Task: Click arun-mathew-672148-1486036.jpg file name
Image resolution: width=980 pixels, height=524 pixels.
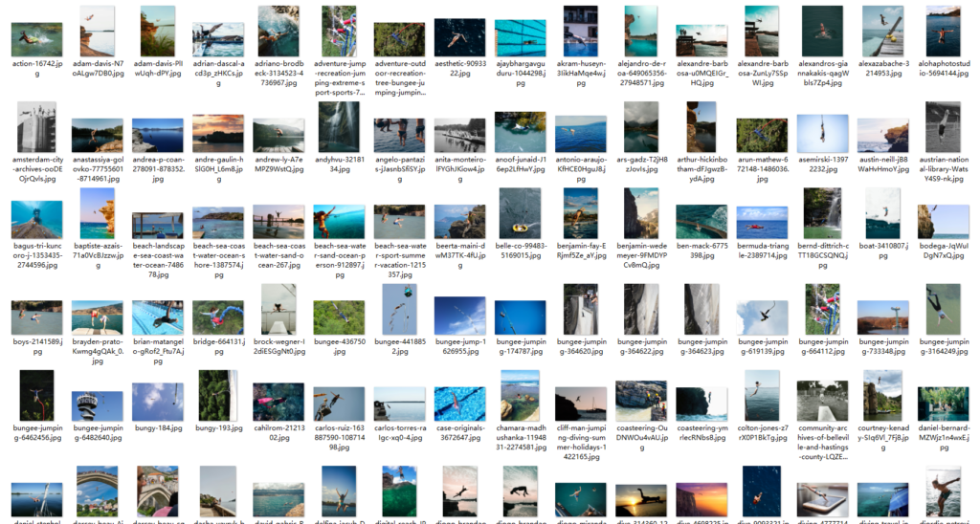Action: pos(763,168)
